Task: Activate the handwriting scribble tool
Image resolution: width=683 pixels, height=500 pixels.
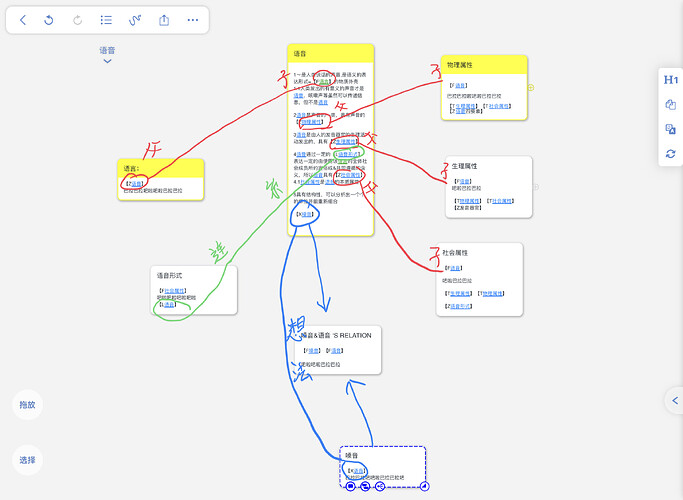Action: 135,20
